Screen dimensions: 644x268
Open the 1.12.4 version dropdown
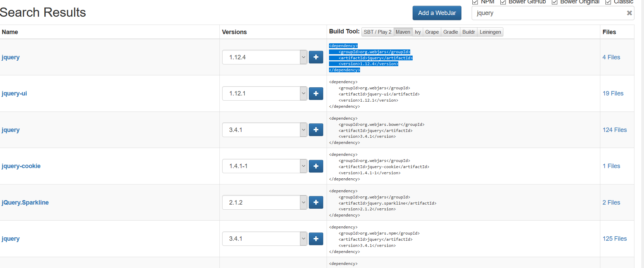(x=265, y=57)
